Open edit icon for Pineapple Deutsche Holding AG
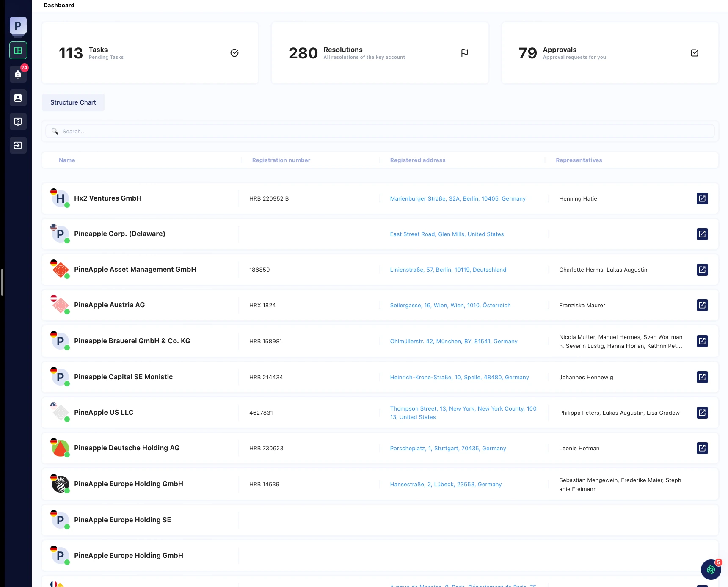Image resolution: width=728 pixels, height=587 pixels. click(702, 448)
